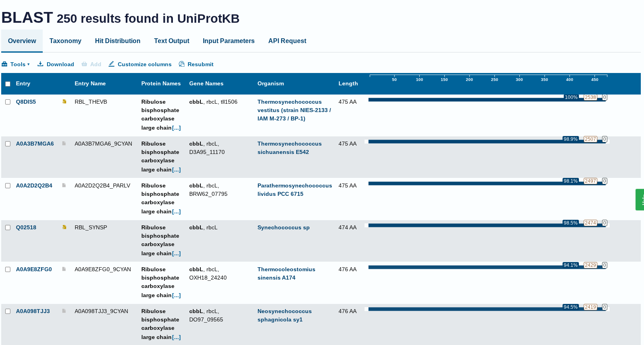Click the Add basket icon
Image resolution: width=644 pixels, height=345 pixels.
click(84, 64)
